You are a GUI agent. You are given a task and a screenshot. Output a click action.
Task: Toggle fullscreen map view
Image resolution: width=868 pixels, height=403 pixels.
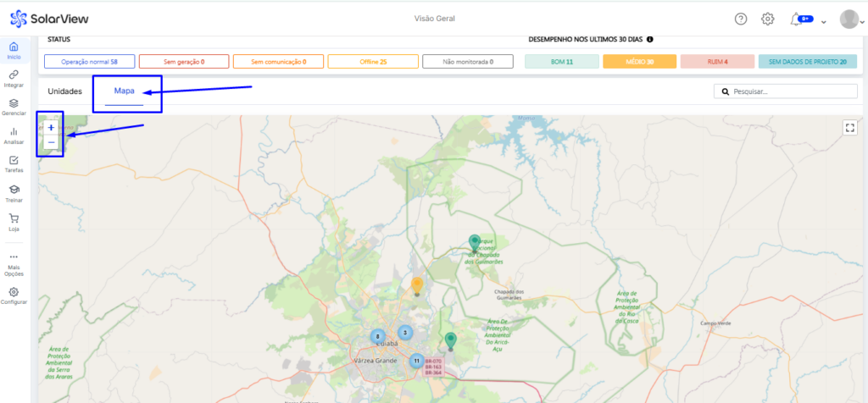[849, 127]
